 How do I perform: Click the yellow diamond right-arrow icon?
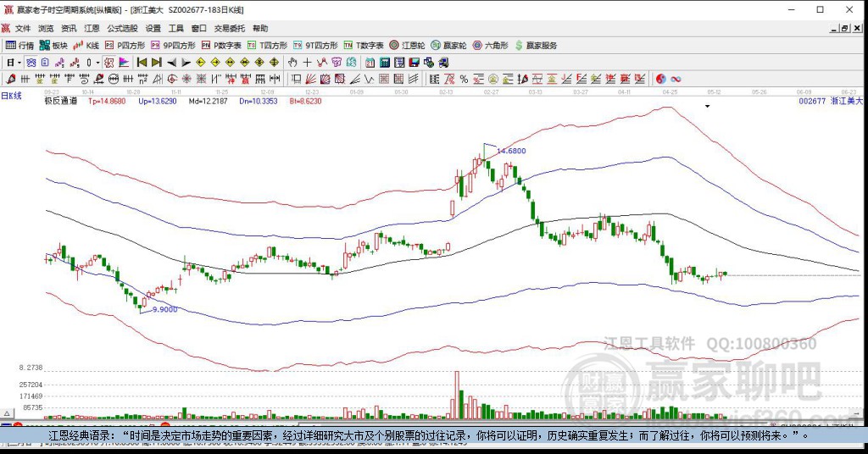pyautogui.click(x=215, y=63)
